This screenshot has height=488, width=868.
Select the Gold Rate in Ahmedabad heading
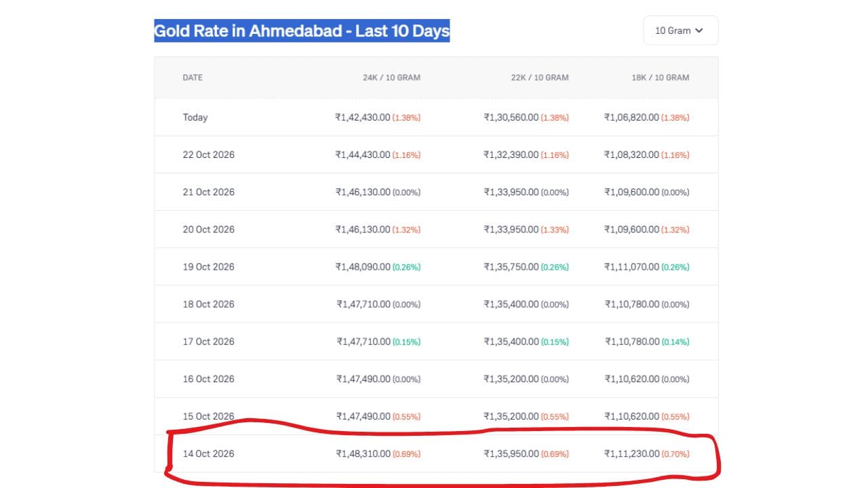302,30
